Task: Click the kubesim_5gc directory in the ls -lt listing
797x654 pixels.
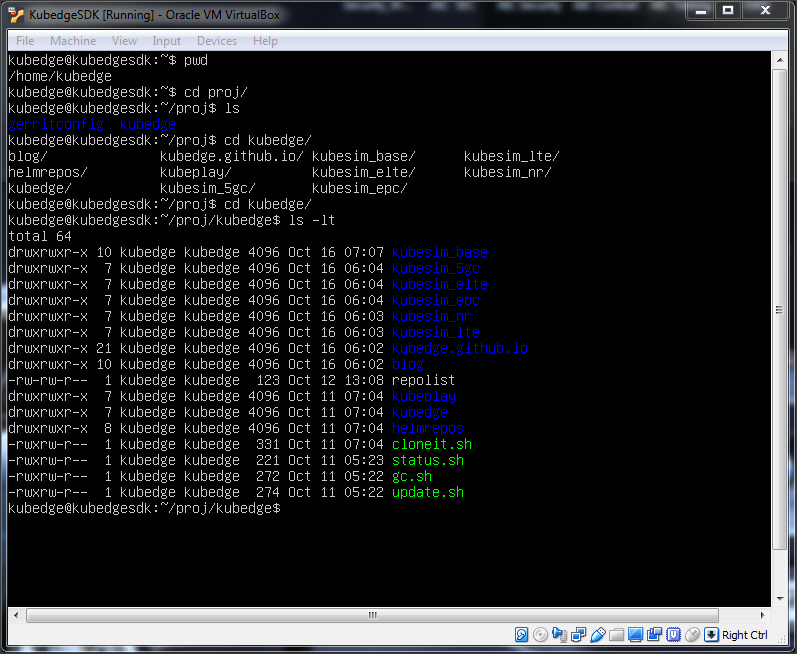Action: click(436, 268)
